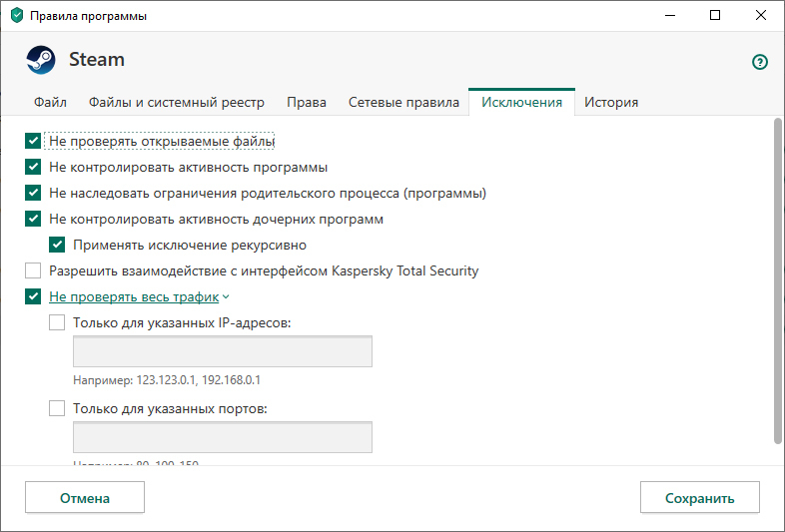Enable 'Разрешить взаимодействие с интерфейсом Kaspersky' checkbox
Screen dimensions: 785x532
pos(33,270)
